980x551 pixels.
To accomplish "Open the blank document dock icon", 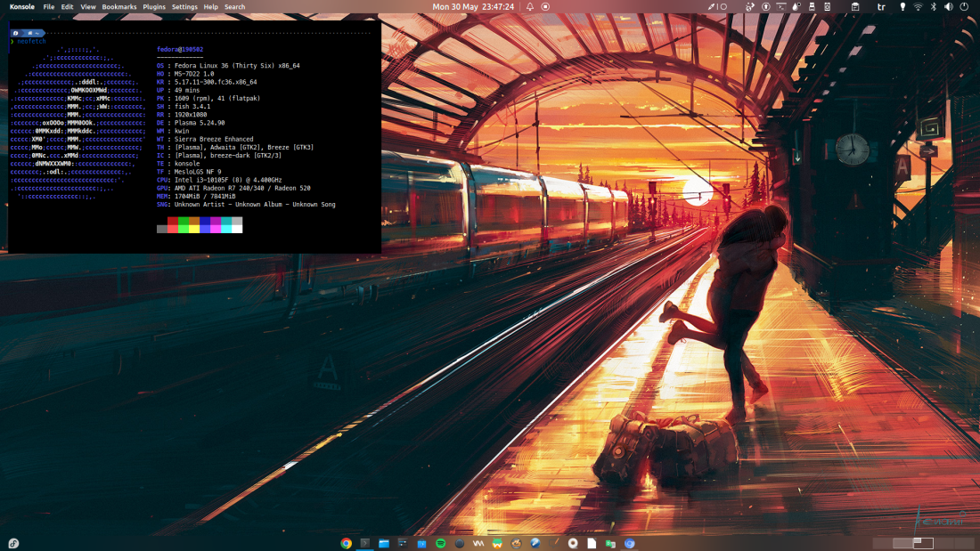I will pos(592,544).
